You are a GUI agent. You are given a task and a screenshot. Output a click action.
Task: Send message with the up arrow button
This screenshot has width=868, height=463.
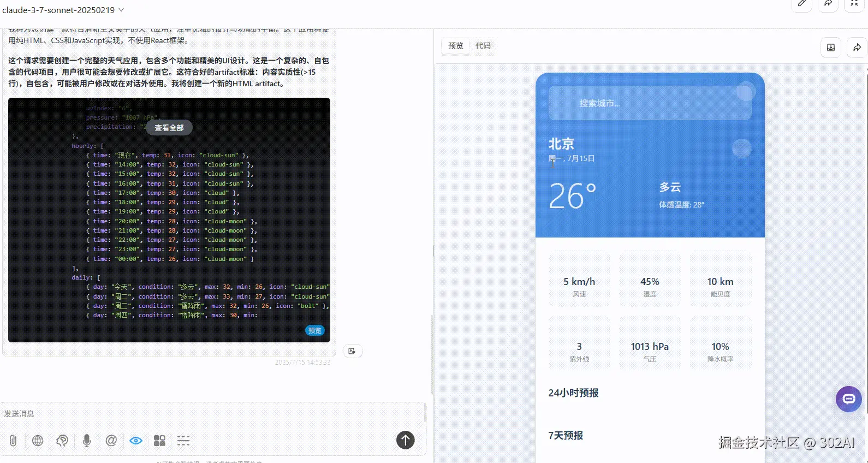[x=405, y=440]
